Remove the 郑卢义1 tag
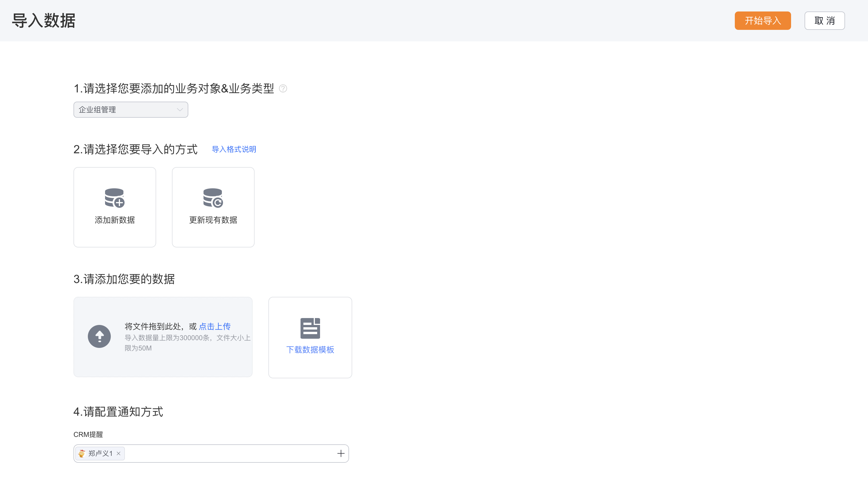The height and width of the screenshot is (492, 868). coord(119,454)
